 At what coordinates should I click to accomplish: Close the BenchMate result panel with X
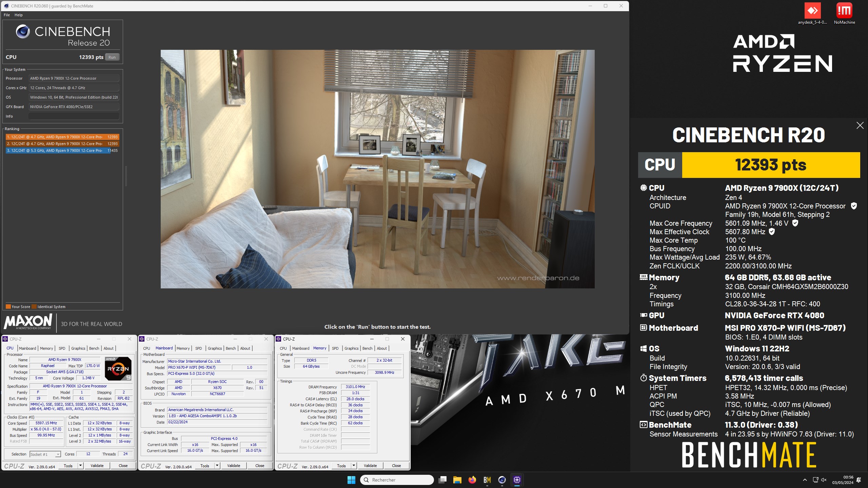point(860,125)
